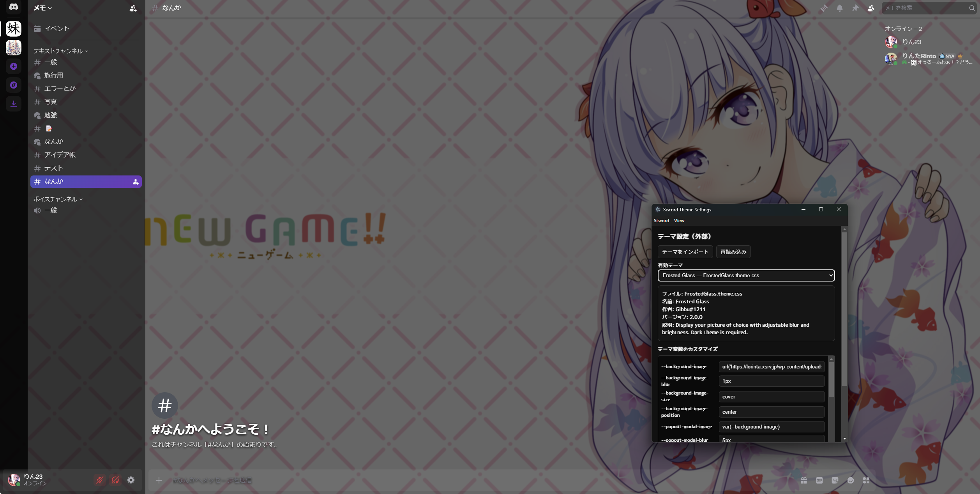Click the download apps icon
This screenshot has width=980, height=494.
[x=14, y=103]
